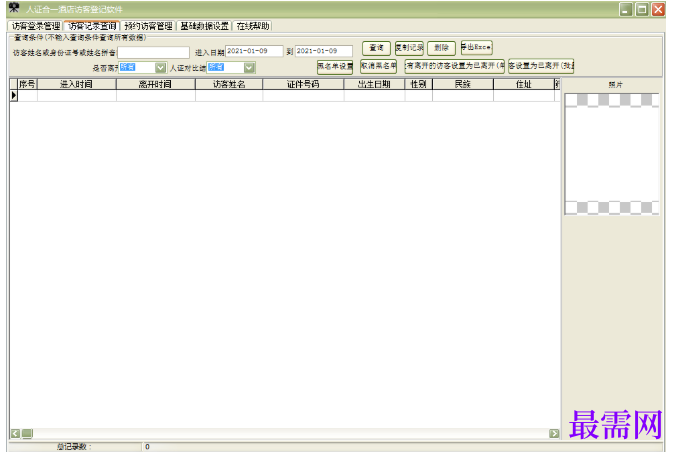Screen dimensions: 681x456
Task: Select the 序号 column header
Action: [27, 84]
